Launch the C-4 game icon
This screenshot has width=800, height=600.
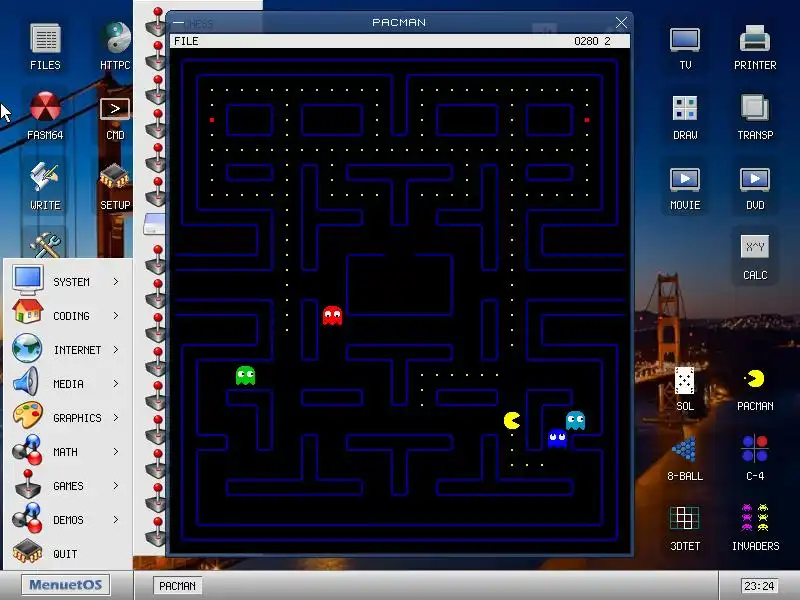tap(755, 458)
